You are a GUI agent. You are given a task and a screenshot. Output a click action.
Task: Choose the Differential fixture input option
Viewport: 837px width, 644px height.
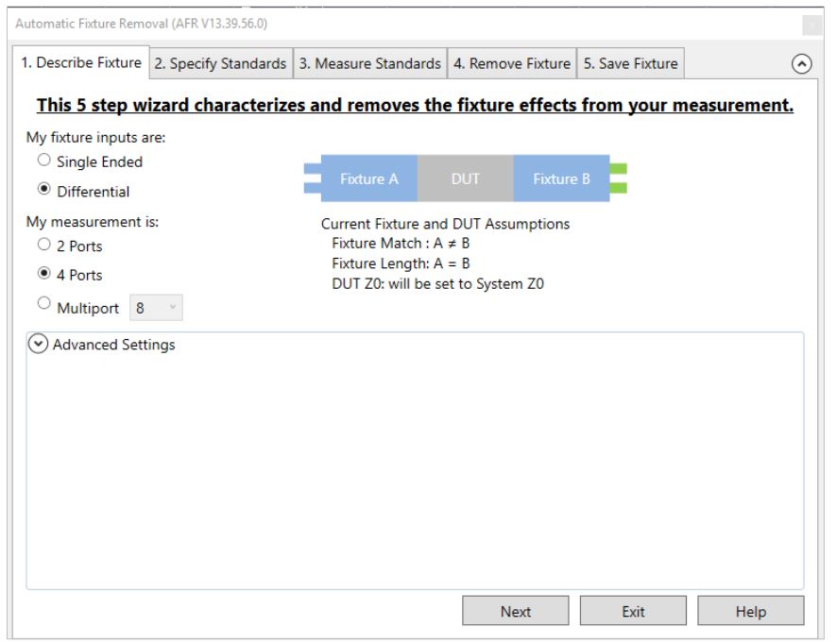pyautogui.click(x=38, y=192)
